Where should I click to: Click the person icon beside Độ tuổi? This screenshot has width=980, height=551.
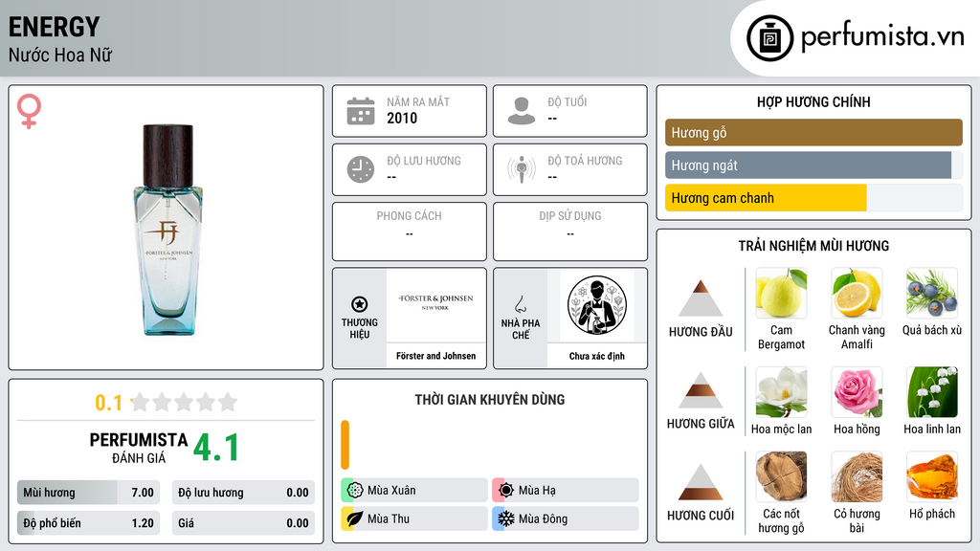pos(522,111)
